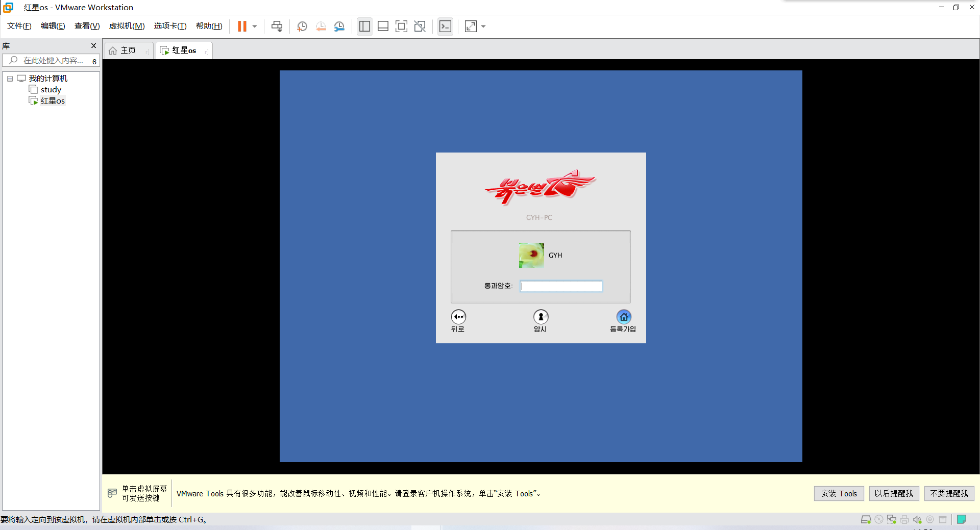Open the library search filter dropdown

[x=94, y=61]
